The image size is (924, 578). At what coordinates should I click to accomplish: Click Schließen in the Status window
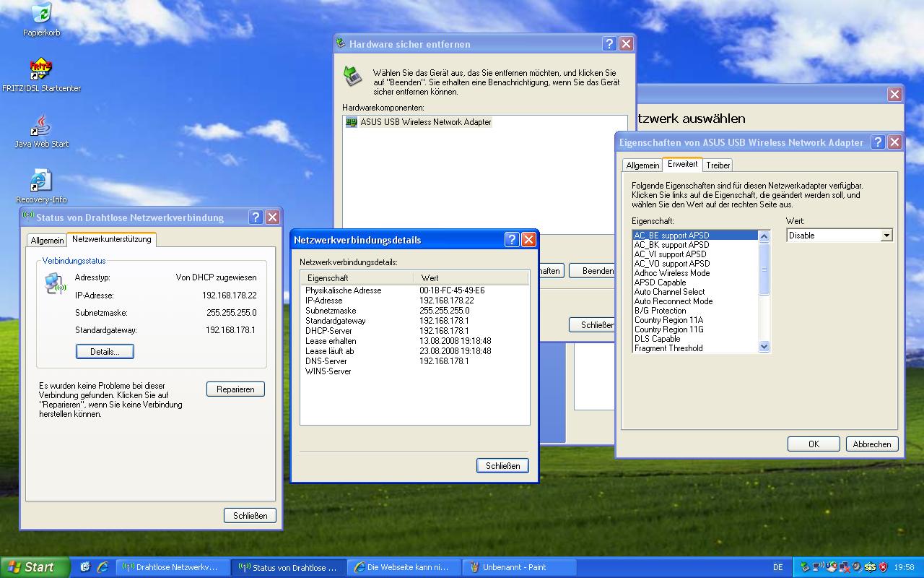(x=250, y=515)
